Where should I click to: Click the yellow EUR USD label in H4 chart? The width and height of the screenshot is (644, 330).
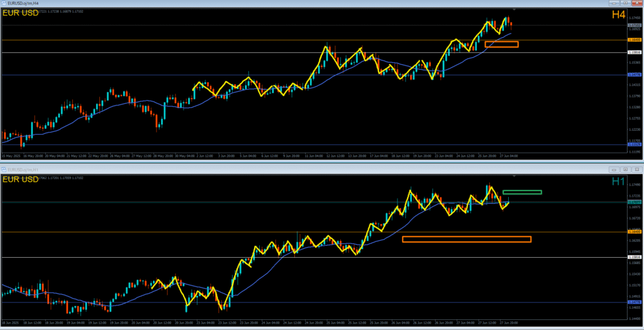coord(21,13)
